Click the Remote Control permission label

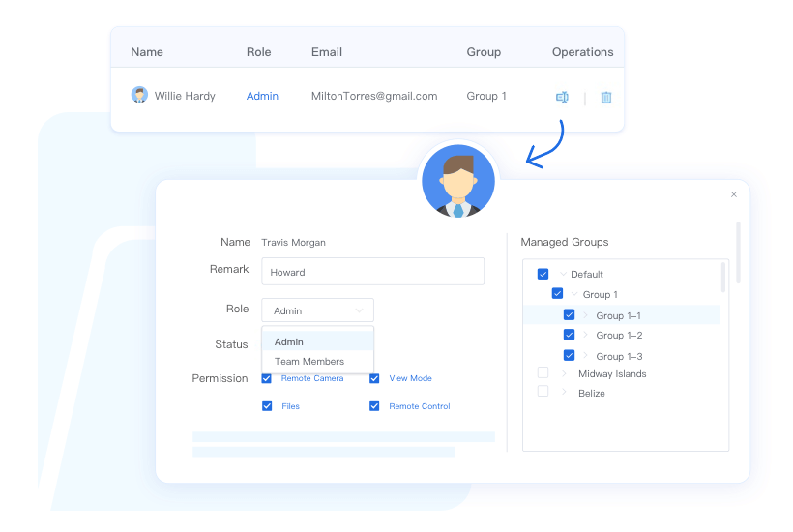(x=420, y=406)
